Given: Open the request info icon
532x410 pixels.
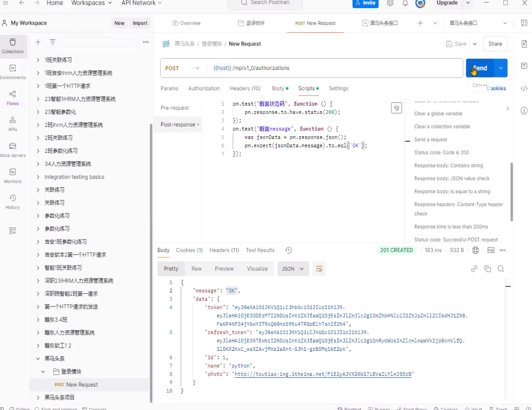Looking at the screenshot, I should [x=524, y=111].
